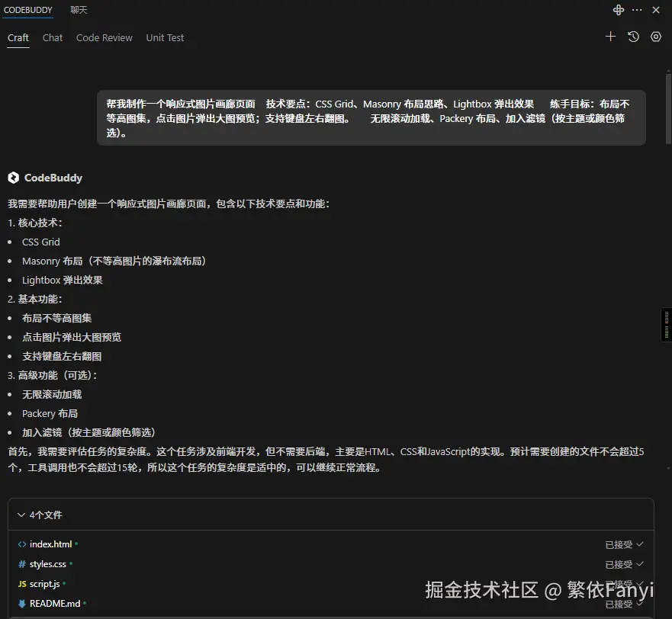Click the '1. 核心技术:' heading text
The height and width of the screenshot is (619, 672).
(x=35, y=223)
